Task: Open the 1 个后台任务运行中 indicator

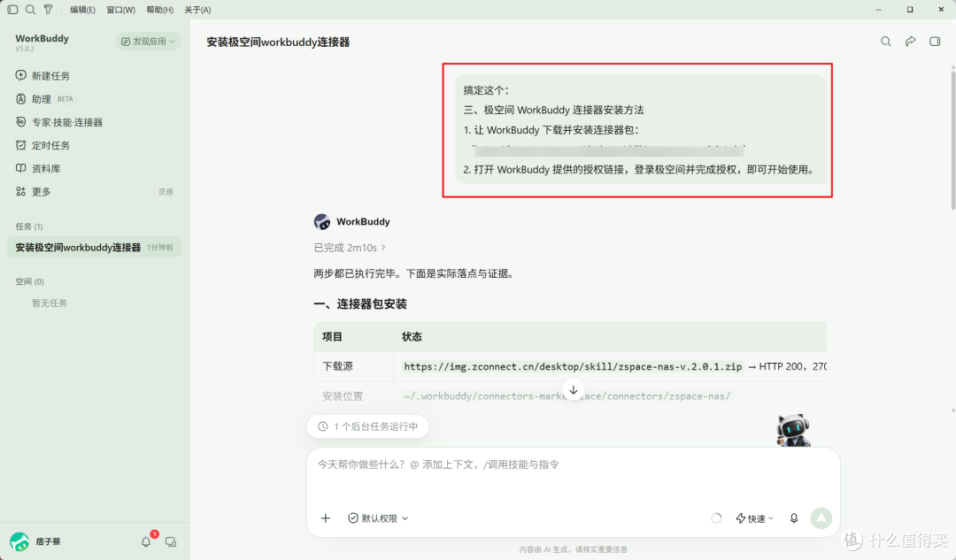Action: [368, 426]
